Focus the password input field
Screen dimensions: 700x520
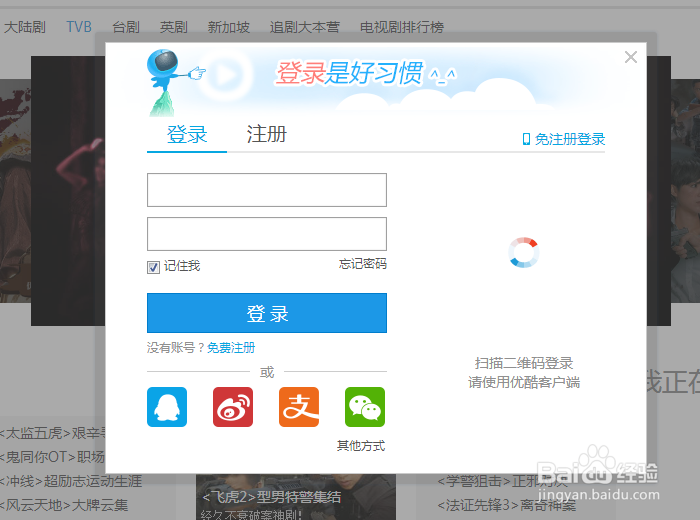(x=267, y=234)
